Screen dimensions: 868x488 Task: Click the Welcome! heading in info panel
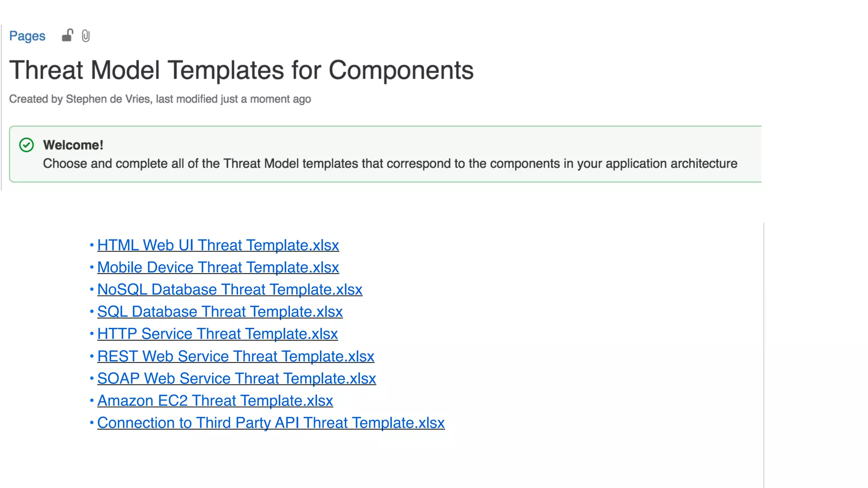(x=73, y=145)
